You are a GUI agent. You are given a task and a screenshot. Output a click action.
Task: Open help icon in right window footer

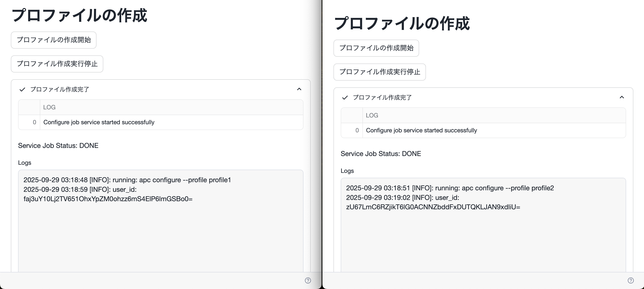(x=631, y=280)
